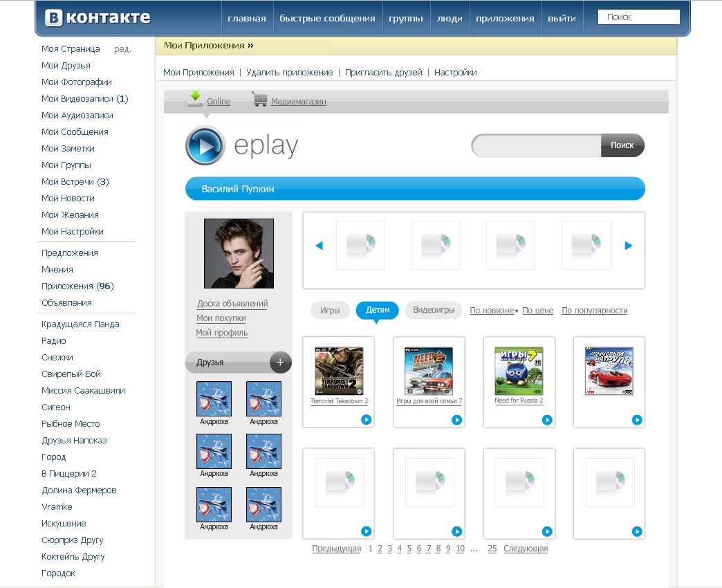
Task: Open Крадущаяся Панда app link
Action: (x=80, y=324)
